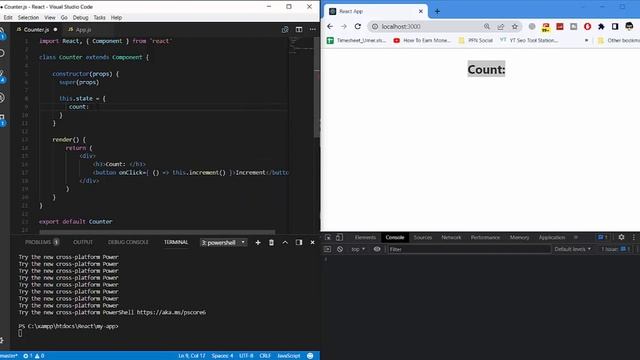Open the Network tab in DevTools
Viewport: 640px width, 360px height.
click(x=451, y=237)
